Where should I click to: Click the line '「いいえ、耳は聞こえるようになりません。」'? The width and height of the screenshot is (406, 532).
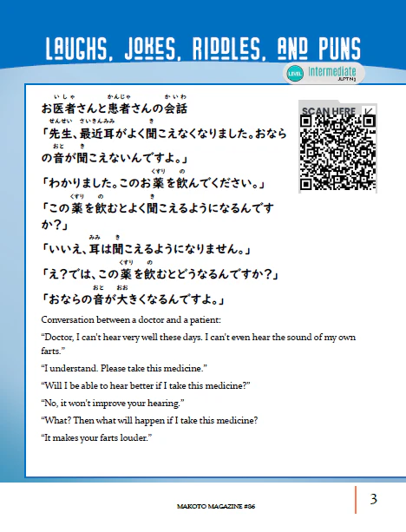pos(146,249)
